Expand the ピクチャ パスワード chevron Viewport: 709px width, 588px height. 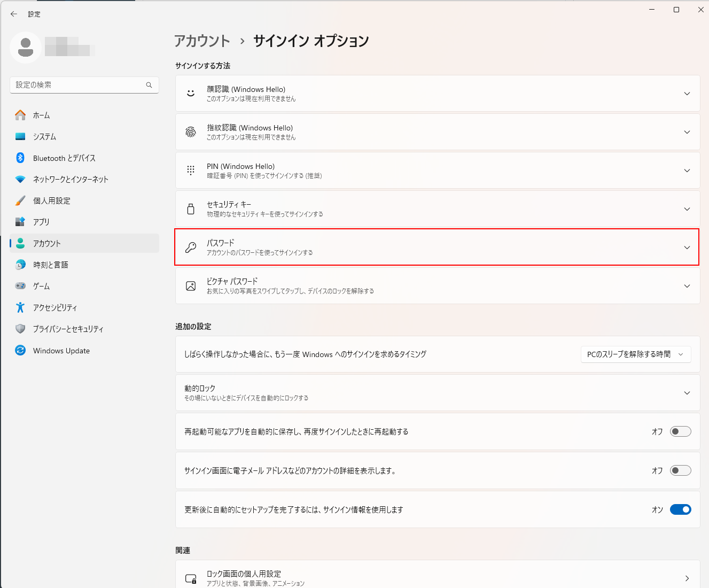pyautogui.click(x=687, y=286)
